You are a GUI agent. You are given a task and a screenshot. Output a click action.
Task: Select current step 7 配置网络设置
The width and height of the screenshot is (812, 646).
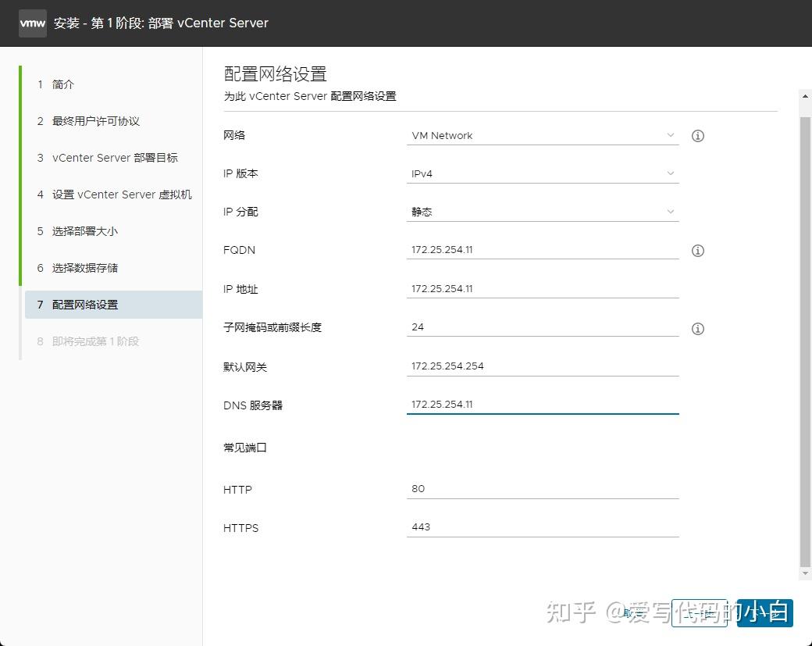coord(113,305)
